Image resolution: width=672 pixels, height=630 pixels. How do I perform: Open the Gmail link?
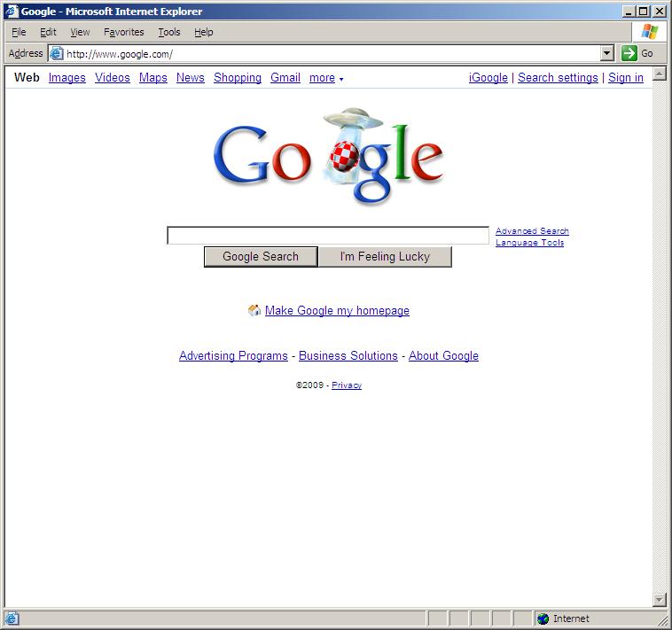click(x=285, y=77)
